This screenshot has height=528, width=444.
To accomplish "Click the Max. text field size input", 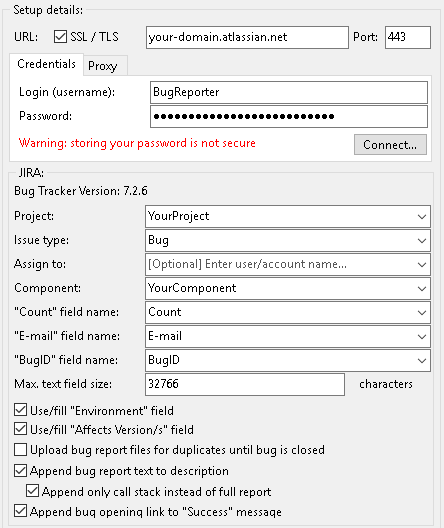I will 245,384.
